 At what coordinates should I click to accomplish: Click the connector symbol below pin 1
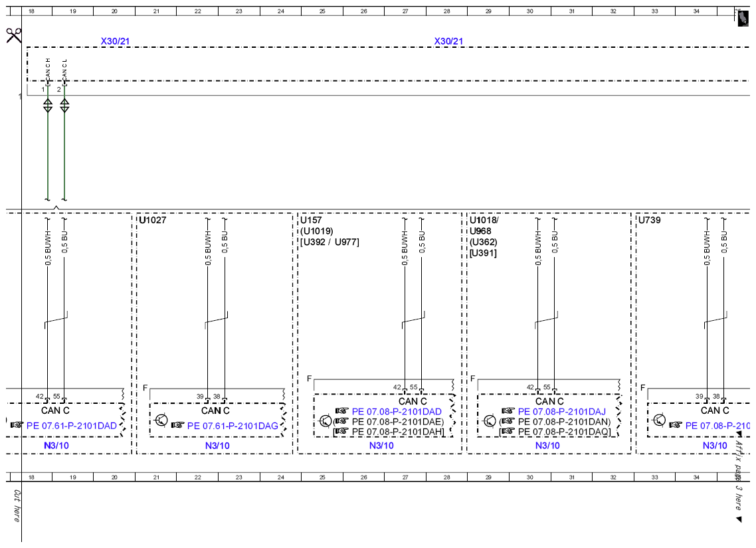pos(48,105)
